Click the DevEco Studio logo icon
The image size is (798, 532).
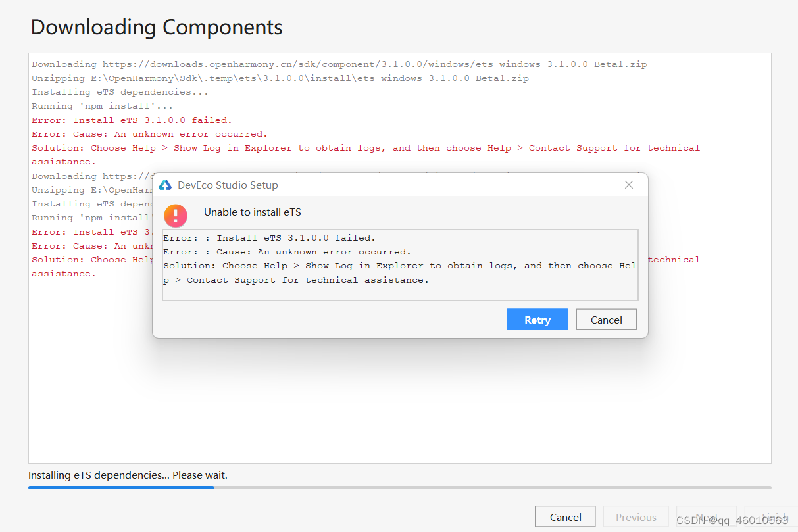pyautogui.click(x=165, y=185)
